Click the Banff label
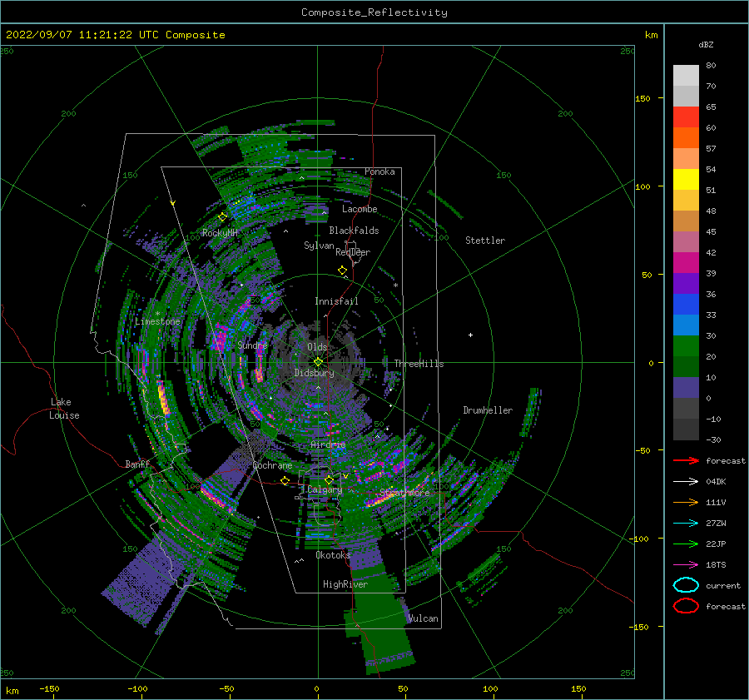 pyautogui.click(x=137, y=464)
